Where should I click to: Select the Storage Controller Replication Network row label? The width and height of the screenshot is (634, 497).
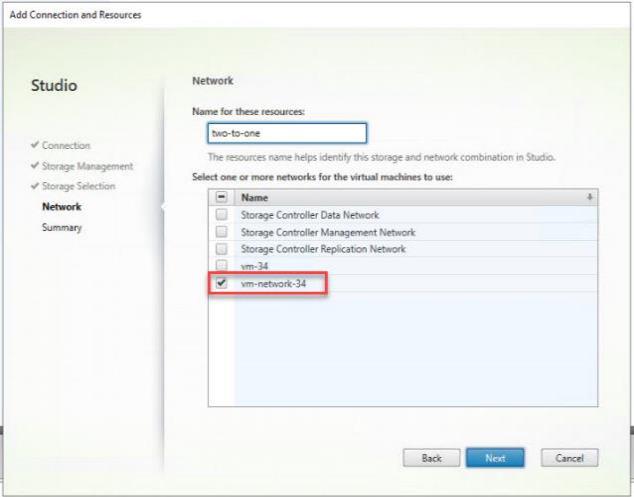[x=324, y=249]
